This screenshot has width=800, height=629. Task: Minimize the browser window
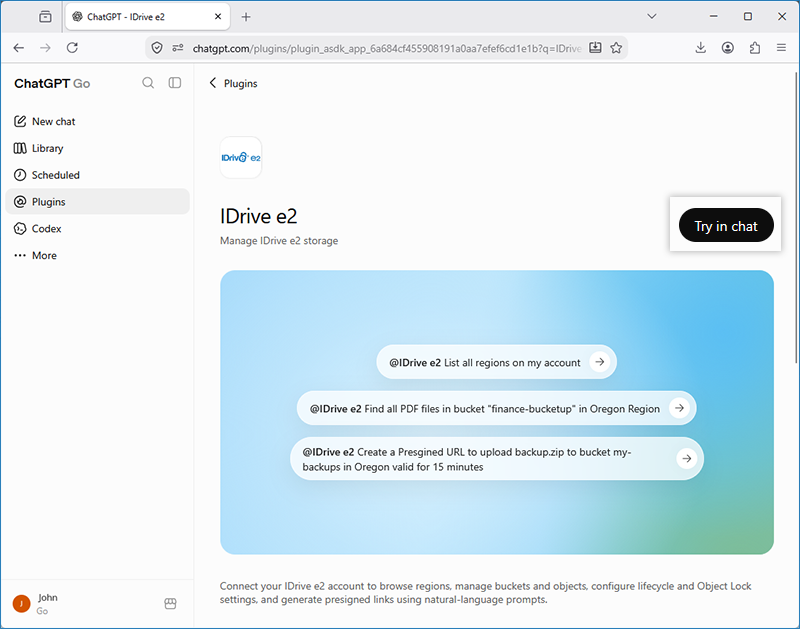[x=713, y=16]
